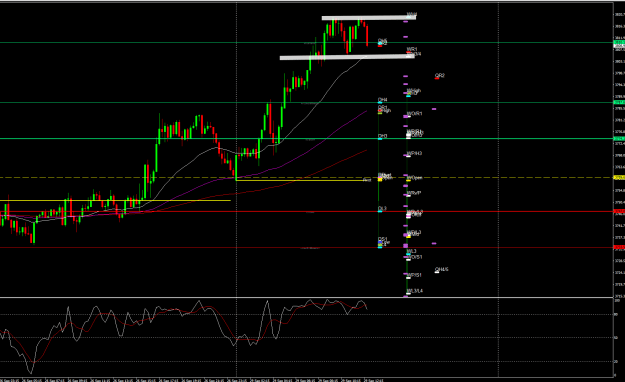This screenshot has height=382, width=625.
Task: Click the QR2 quarterly pivot label
Action: [440, 75]
